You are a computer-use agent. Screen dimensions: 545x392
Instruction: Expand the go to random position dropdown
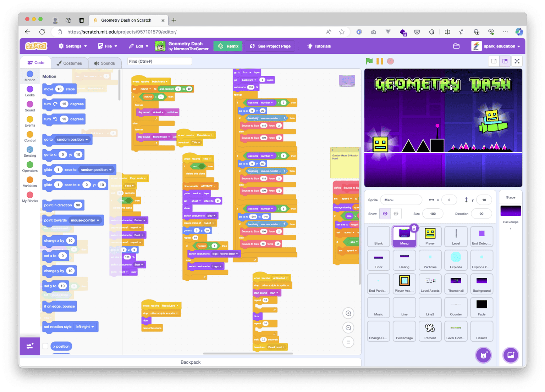(73, 139)
